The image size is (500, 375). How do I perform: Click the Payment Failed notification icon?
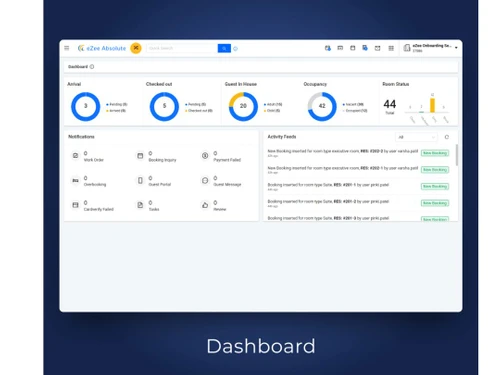205,156
